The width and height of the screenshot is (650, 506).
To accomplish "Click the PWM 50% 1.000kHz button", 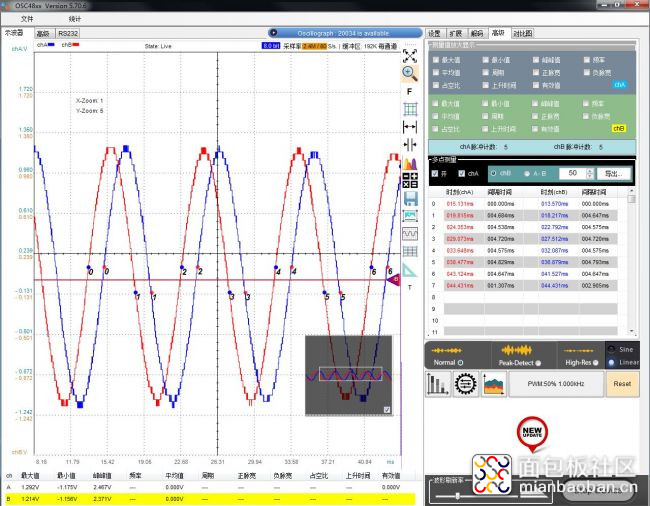I will 555,384.
